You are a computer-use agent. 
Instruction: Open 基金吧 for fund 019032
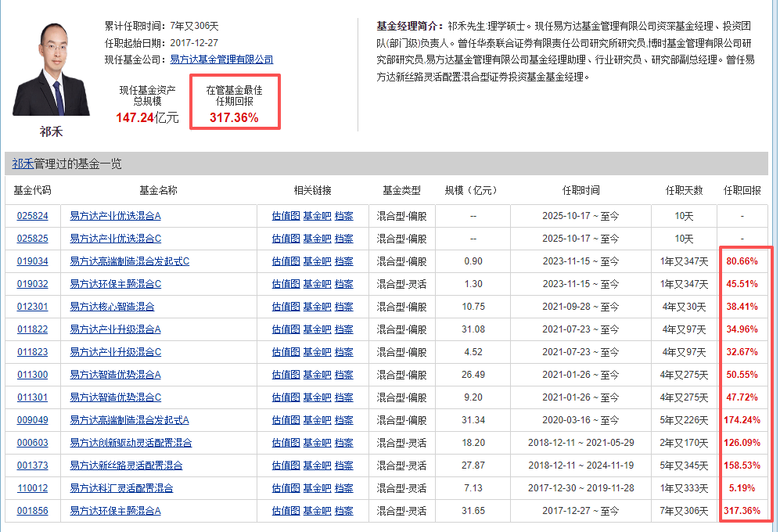(x=318, y=284)
